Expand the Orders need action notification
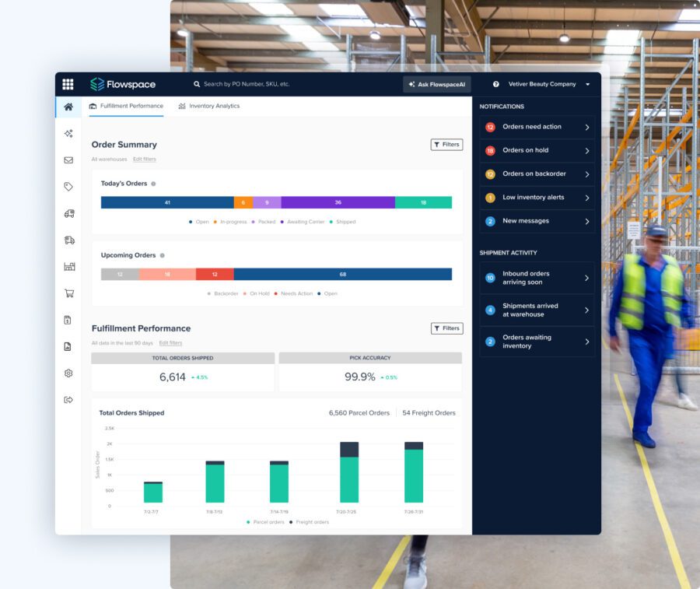700x589 pixels. click(537, 127)
